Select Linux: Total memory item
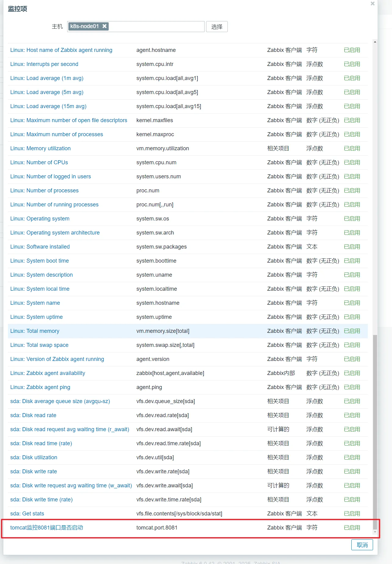Screen dimensions: 392x564 click(x=35, y=331)
